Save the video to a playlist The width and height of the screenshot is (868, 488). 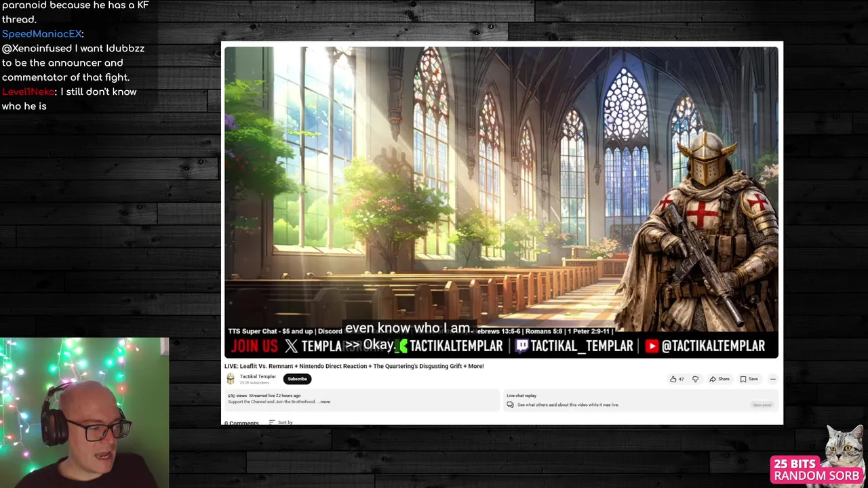pyautogui.click(x=749, y=379)
